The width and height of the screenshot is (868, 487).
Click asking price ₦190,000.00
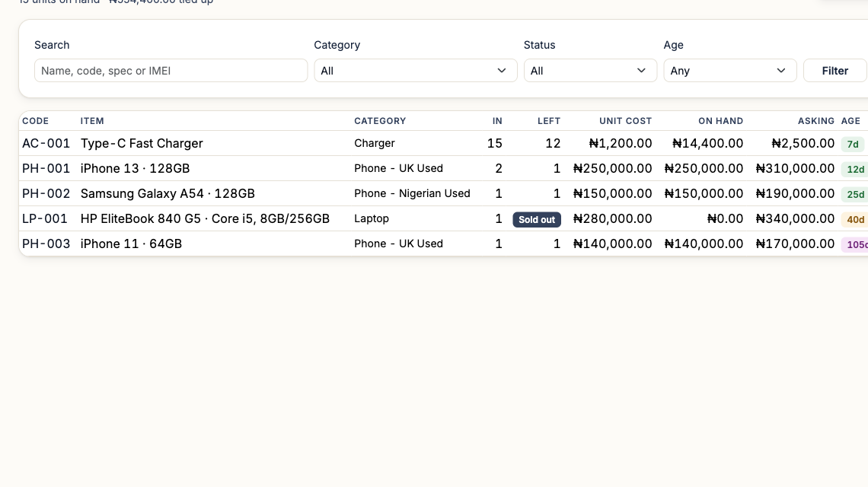[x=795, y=194]
